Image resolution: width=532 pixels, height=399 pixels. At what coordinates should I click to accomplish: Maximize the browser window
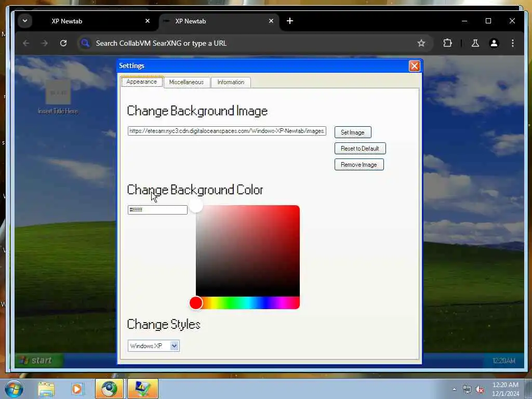[x=488, y=21]
